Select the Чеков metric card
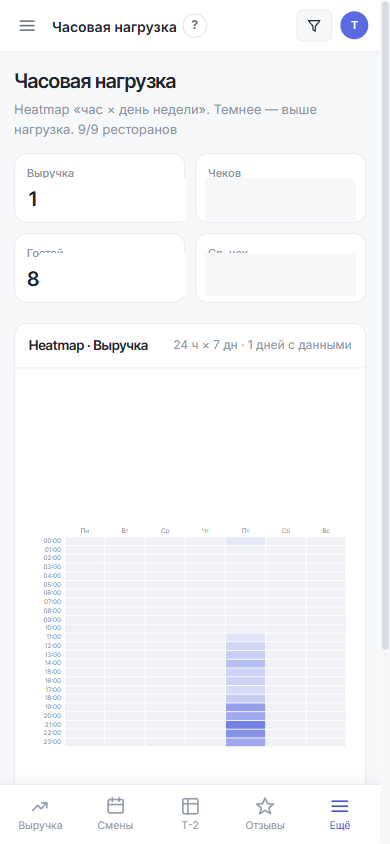 280,188
